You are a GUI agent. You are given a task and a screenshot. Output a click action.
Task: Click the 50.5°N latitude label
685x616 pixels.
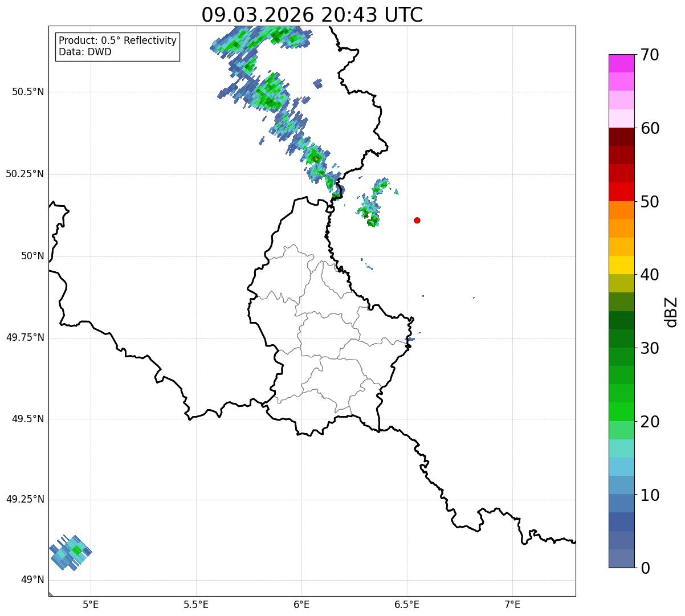[x=28, y=92]
